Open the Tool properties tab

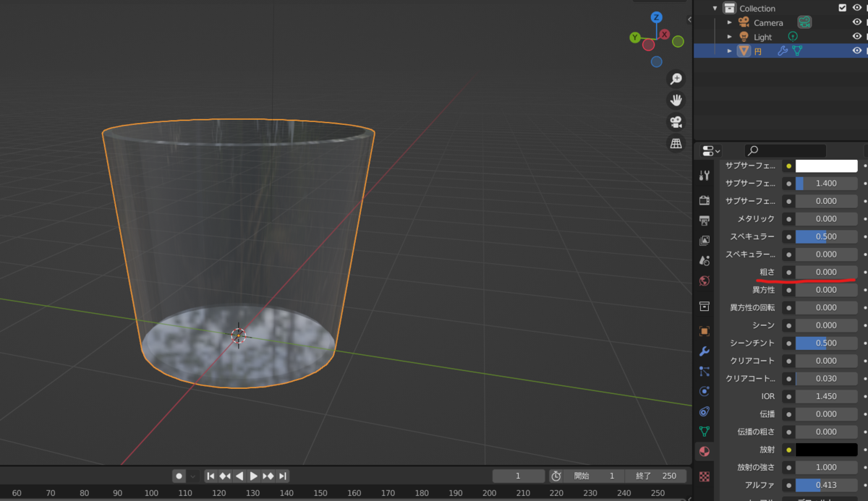(705, 176)
